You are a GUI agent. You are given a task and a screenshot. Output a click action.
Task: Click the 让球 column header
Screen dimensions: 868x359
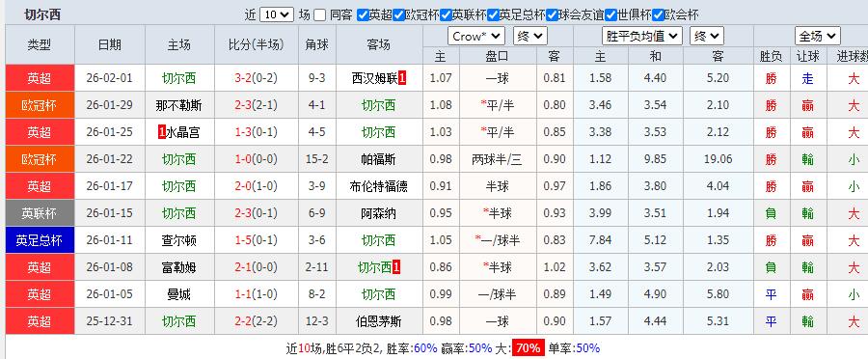tap(807, 56)
